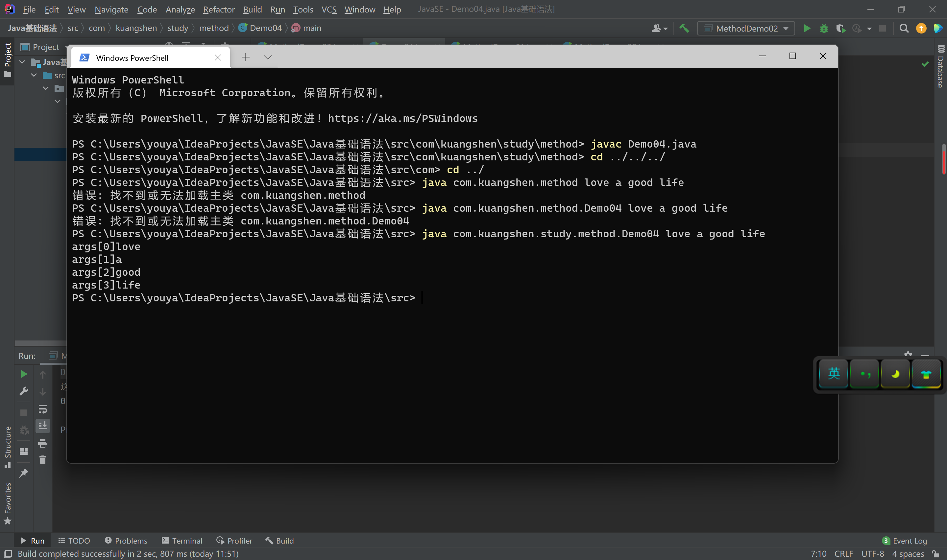The image size is (947, 560).
Task: Click the Build project hammer icon
Action: [x=684, y=28]
